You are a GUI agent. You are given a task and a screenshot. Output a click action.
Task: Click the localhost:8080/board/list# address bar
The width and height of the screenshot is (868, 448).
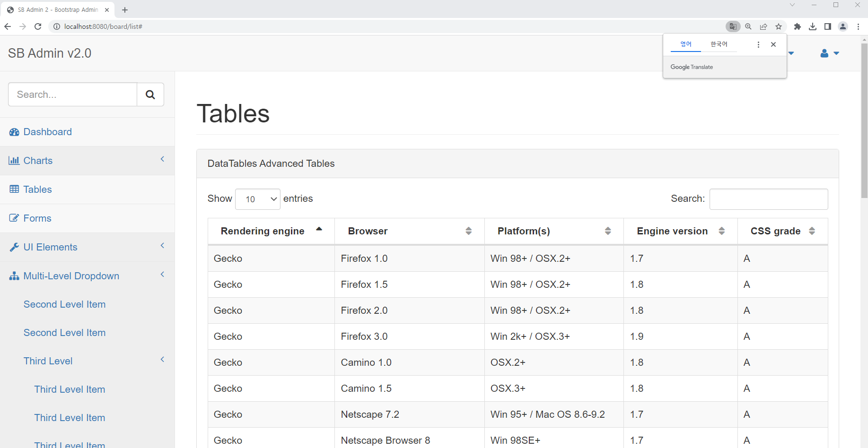(x=103, y=26)
